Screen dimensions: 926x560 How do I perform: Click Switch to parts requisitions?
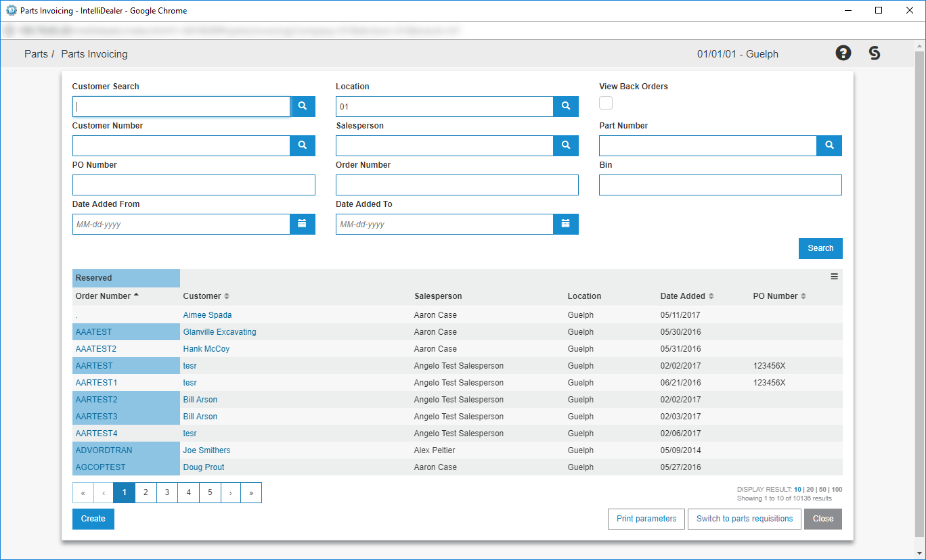click(x=745, y=519)
